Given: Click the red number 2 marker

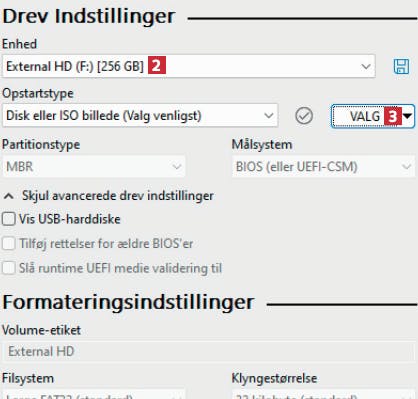Looking at the screenshot, I should pyautogui.click(x=157, y=65).
